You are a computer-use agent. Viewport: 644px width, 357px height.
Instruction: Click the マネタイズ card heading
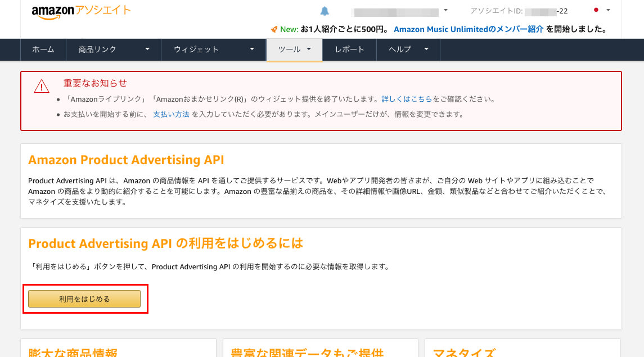coord(464,353)
